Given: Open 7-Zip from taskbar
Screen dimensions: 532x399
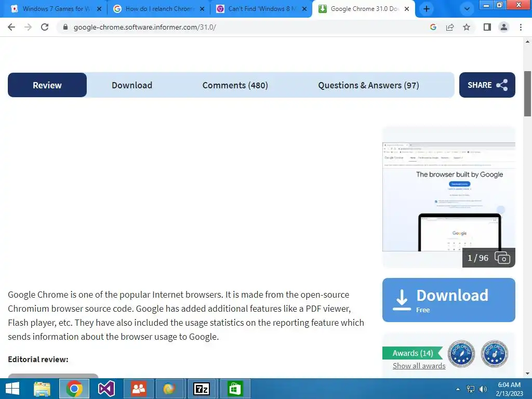Looking at the screenshot, I should (202, 389).
